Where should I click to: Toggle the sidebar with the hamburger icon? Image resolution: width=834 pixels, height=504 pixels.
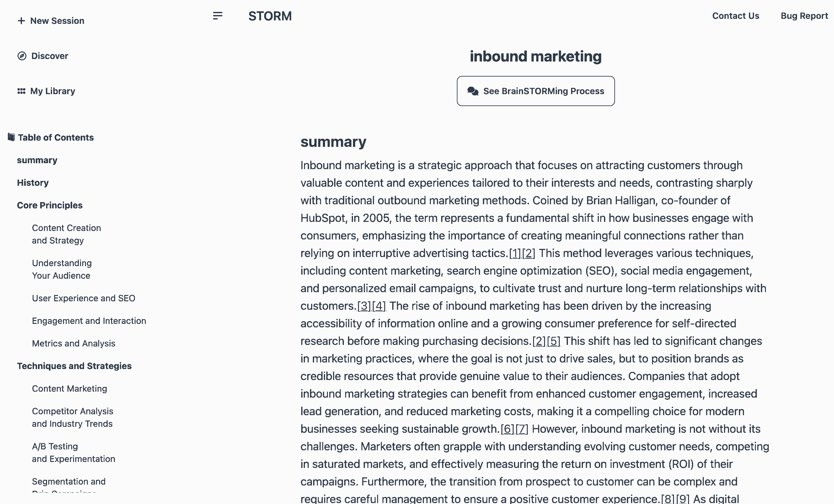click(x=218, y=16)
